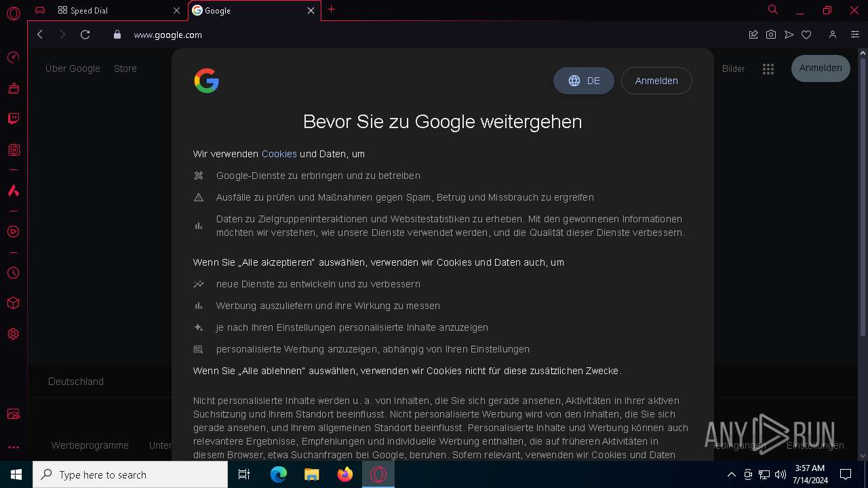
Task: Reload the Google page
Action: [85, 35]
